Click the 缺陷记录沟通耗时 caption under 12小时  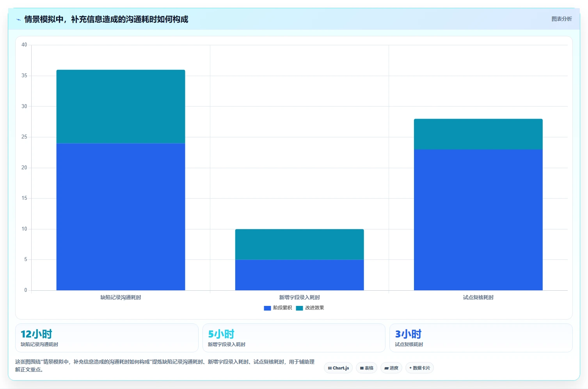(39, 345)
